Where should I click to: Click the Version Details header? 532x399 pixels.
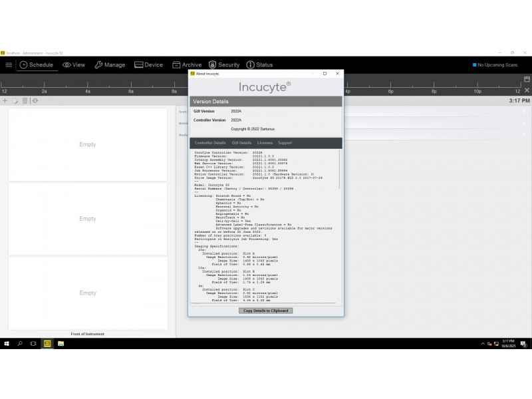click(x=265, y=102)
